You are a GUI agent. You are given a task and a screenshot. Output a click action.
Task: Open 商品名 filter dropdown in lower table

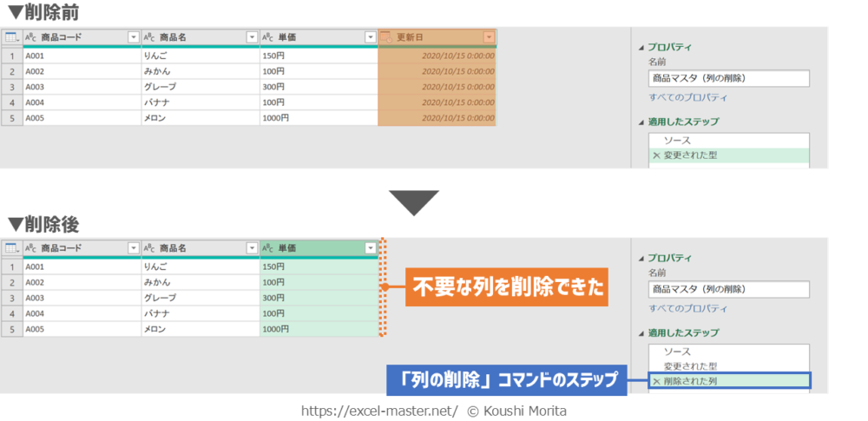(x=252, y=248)
